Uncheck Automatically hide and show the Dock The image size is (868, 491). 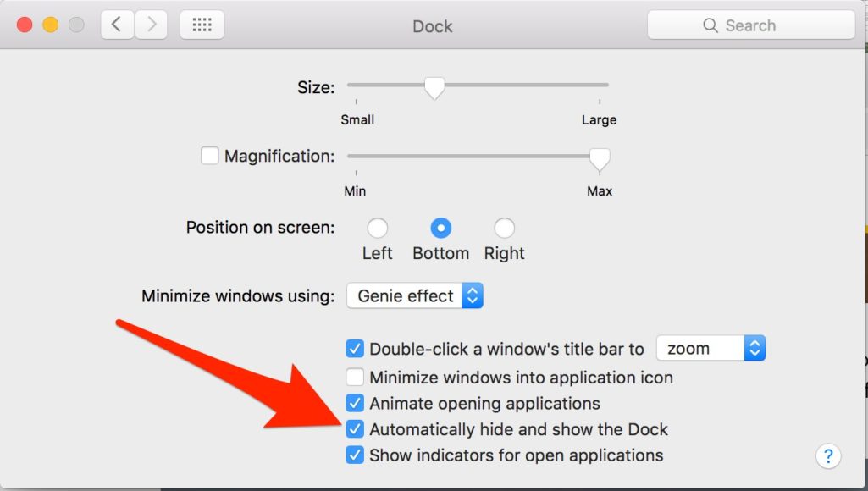[x=355, y=429]
